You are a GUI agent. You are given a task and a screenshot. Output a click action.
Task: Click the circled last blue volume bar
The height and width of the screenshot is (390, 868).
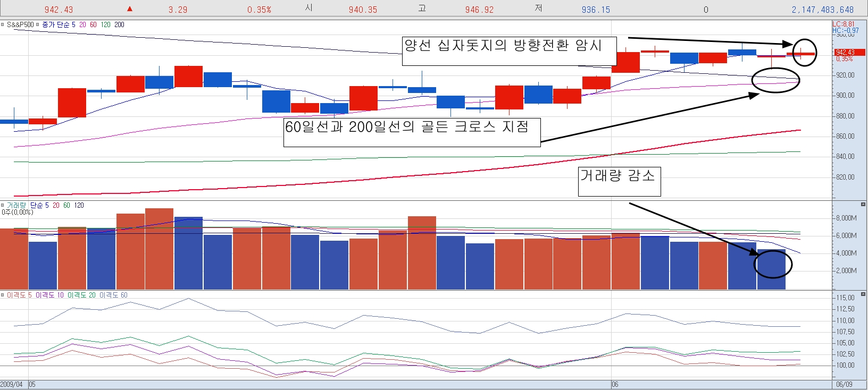[x=771, y=268]
